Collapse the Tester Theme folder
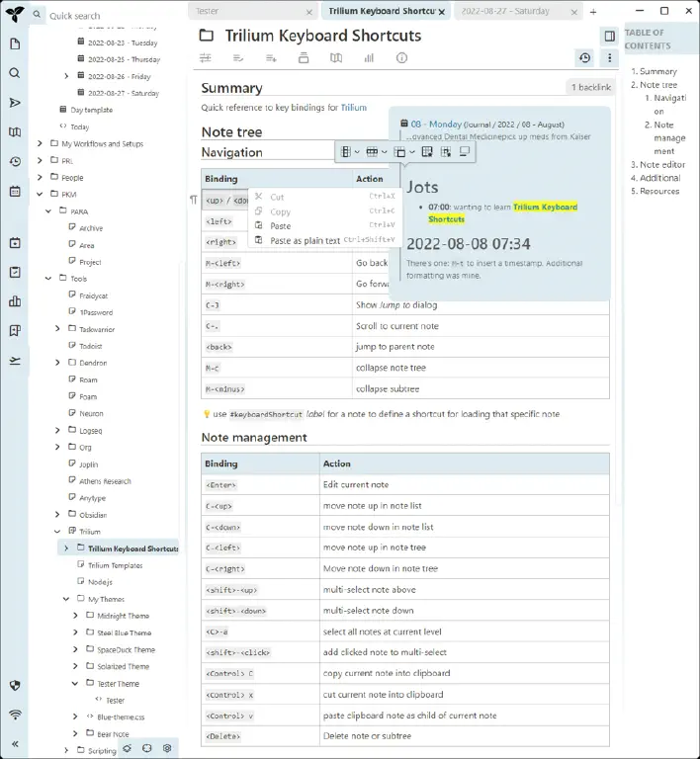700x759 pixels. coord(75,683)
